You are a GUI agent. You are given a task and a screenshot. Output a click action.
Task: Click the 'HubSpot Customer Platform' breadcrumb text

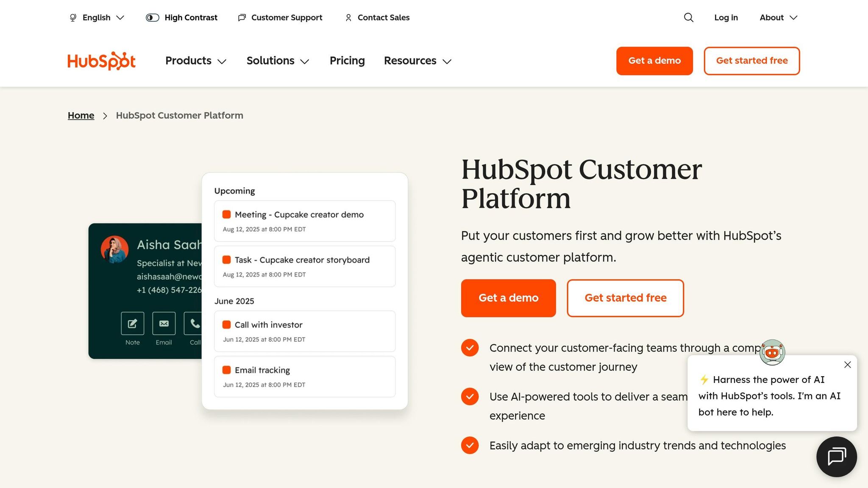pyautogui.click(x=179, y=115)
